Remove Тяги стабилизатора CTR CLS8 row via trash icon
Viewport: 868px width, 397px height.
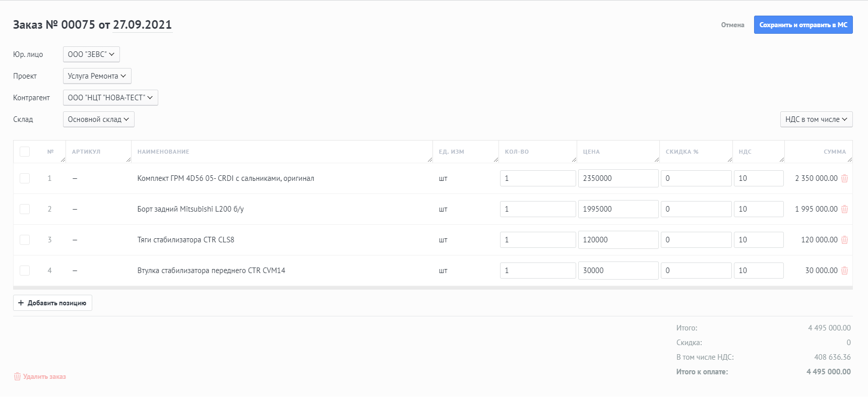pos(845,240)
